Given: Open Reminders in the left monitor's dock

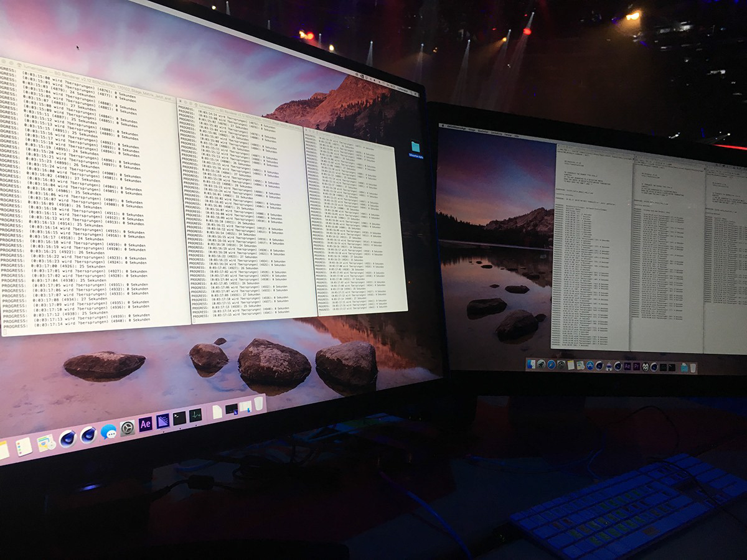Looking at the screenshot, I should (x=24, y=447).
